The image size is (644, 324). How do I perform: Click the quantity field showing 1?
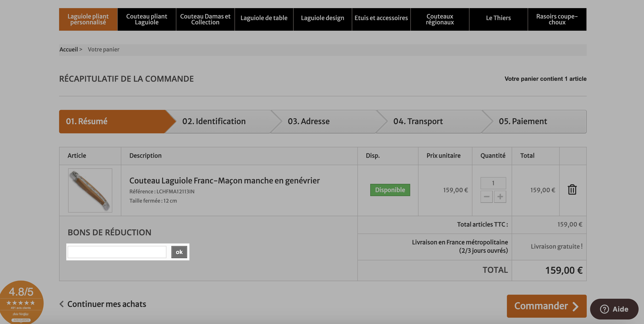click(493, 183)
